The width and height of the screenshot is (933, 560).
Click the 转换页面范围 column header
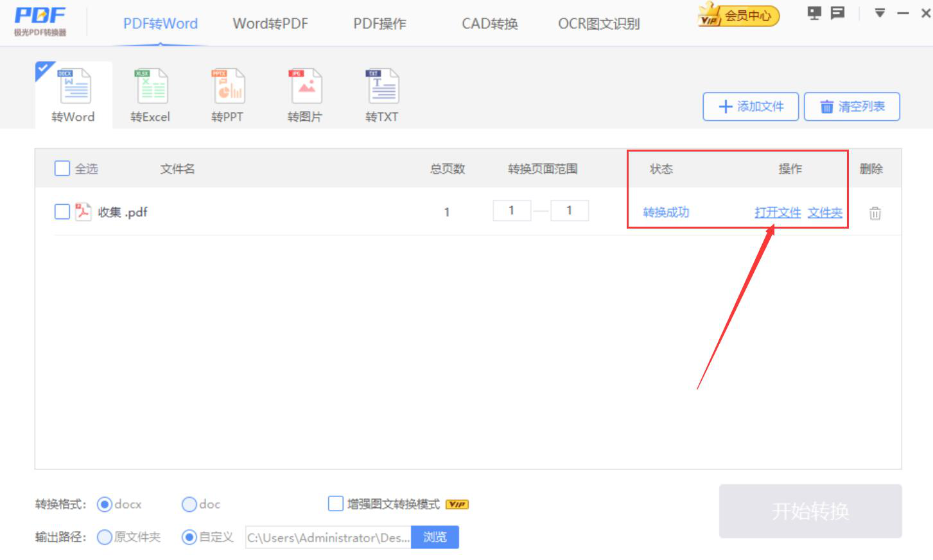point(543,169)
